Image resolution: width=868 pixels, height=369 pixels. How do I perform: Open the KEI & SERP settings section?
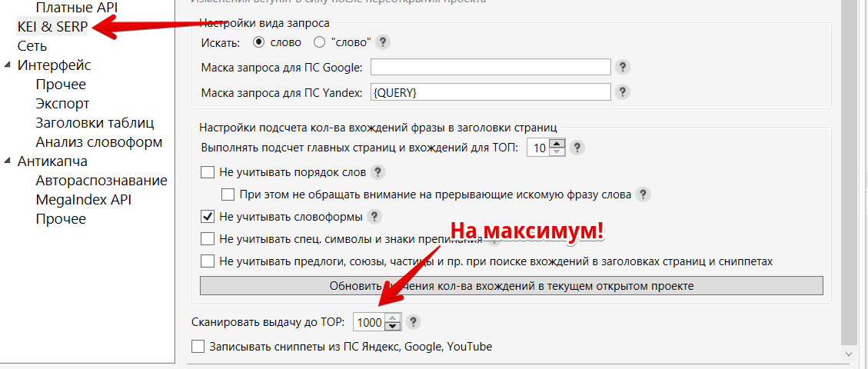pyautogui.click(x=52, y=27)
